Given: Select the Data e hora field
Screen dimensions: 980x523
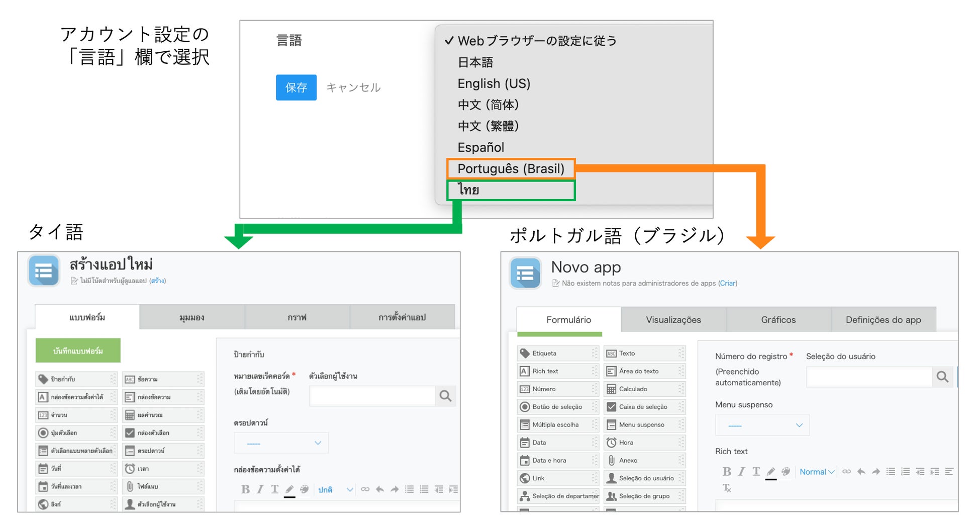Looking at the screenshot, I should point(558,460).
